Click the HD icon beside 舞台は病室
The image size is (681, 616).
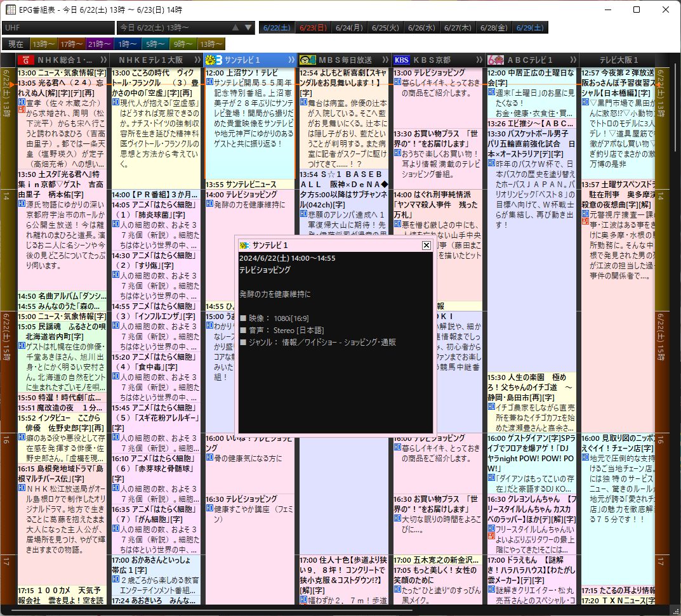pos(303,102)
